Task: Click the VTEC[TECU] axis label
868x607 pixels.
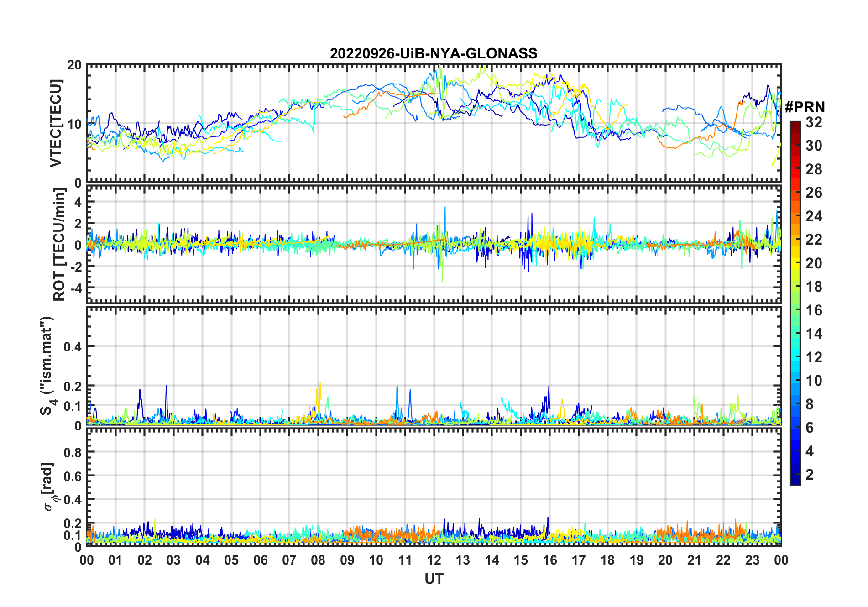Action: pos(56,123)
